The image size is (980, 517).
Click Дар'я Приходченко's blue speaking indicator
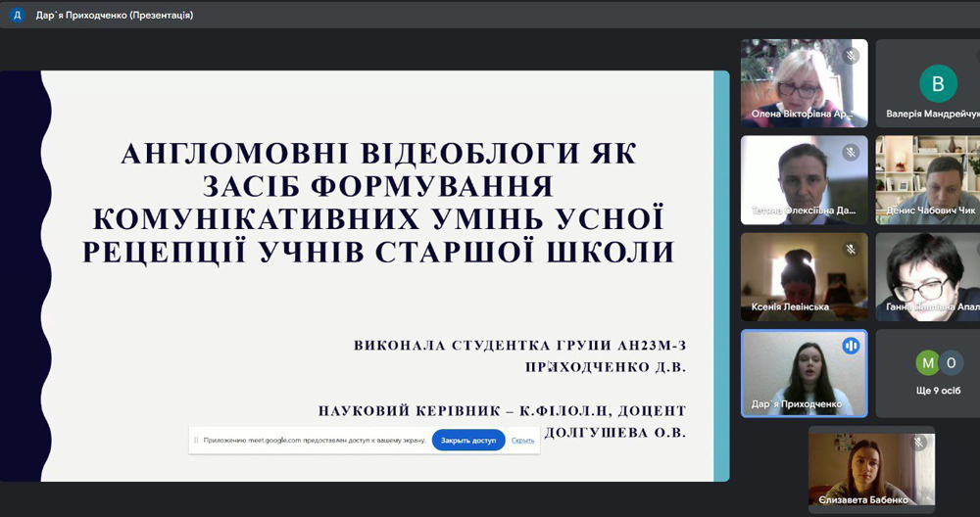point(851,346)
